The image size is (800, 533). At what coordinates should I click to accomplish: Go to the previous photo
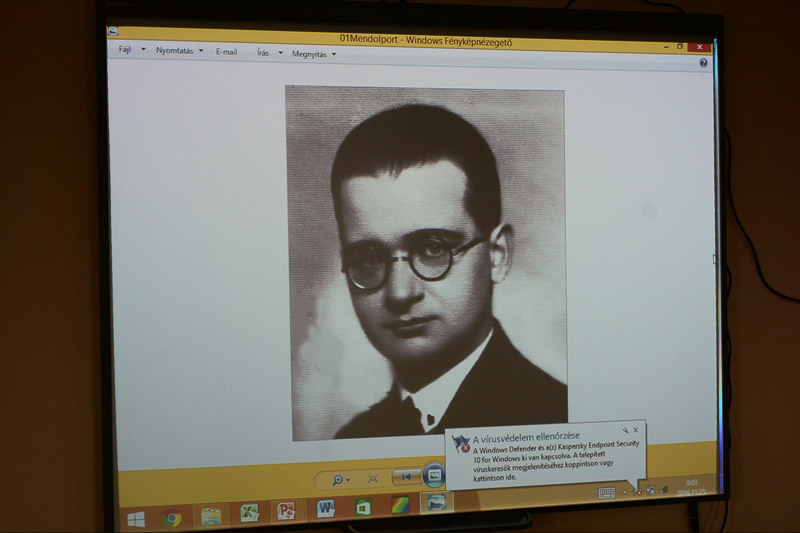pos(405,477)
